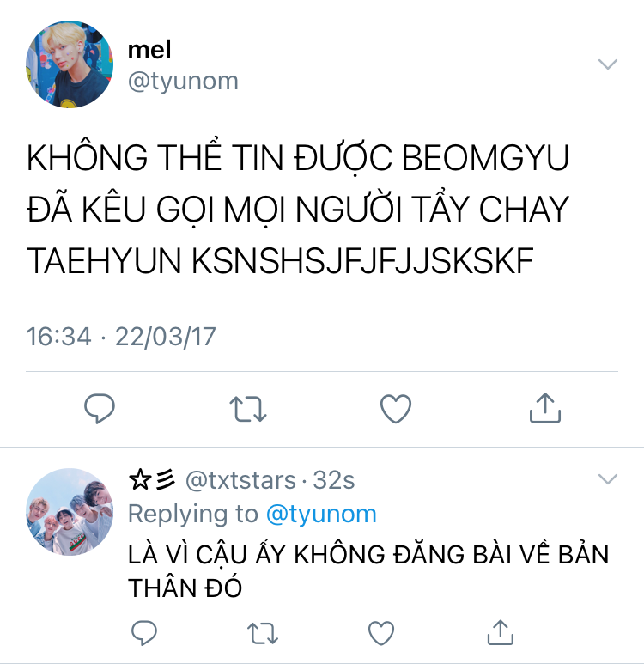Open the reply text LÀ VÌ CẬU ẤY
644x664 pixels.
click(368, 571)
